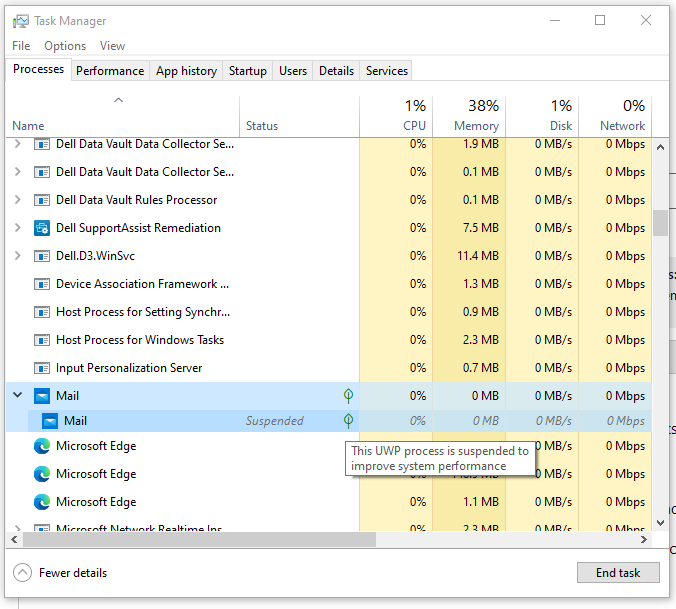Switch to the App history tab
The height and width of the screenshot is (609, 676).
point(186,71)
